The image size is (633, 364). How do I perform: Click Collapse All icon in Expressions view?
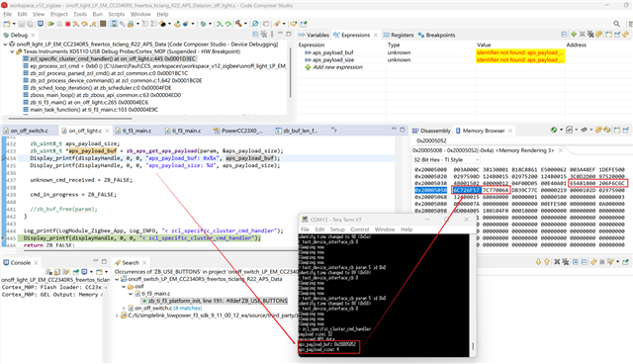point(564,35)
